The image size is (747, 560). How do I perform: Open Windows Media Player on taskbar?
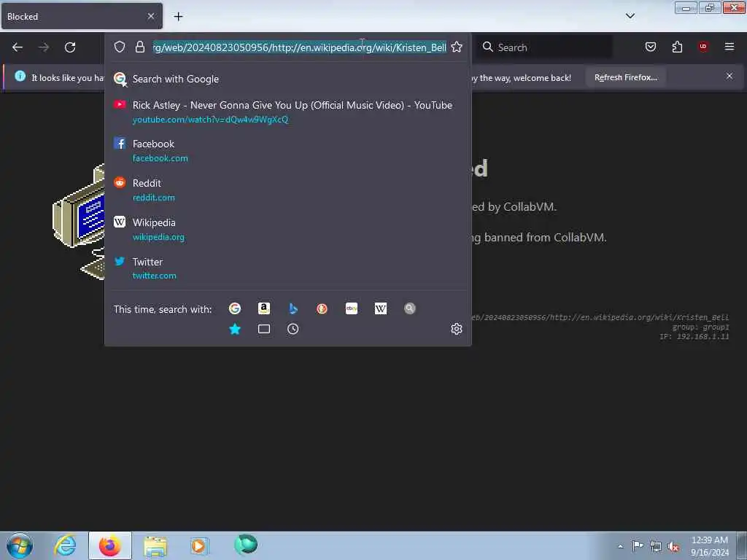(x=199, y=545)
